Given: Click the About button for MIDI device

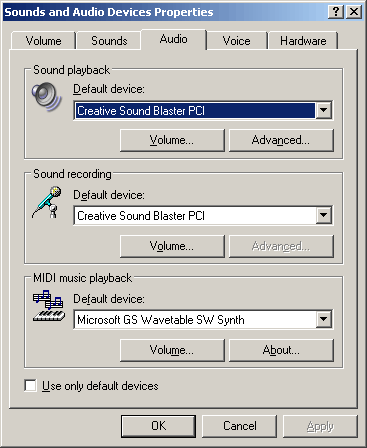Looking at the screenshot, I should pos(281,350).
